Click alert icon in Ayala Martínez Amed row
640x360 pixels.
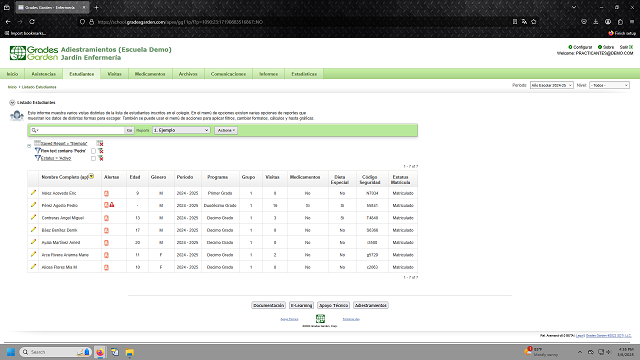(106, 242)
